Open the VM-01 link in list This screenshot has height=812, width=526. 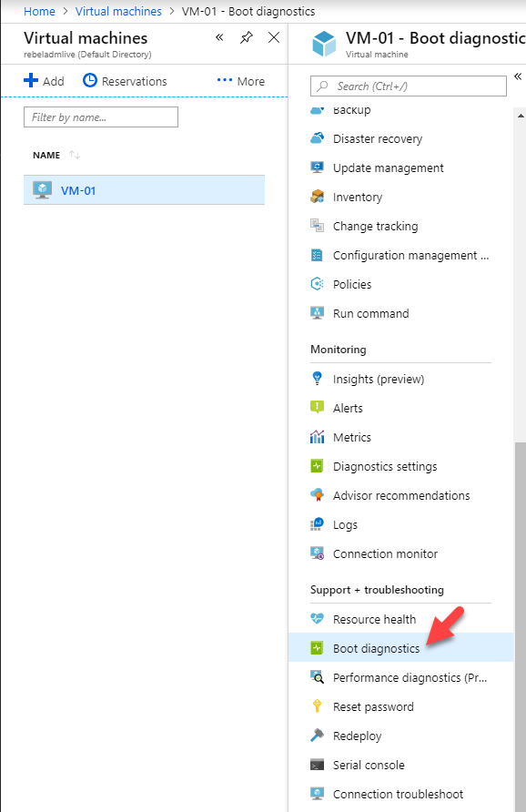78,190
